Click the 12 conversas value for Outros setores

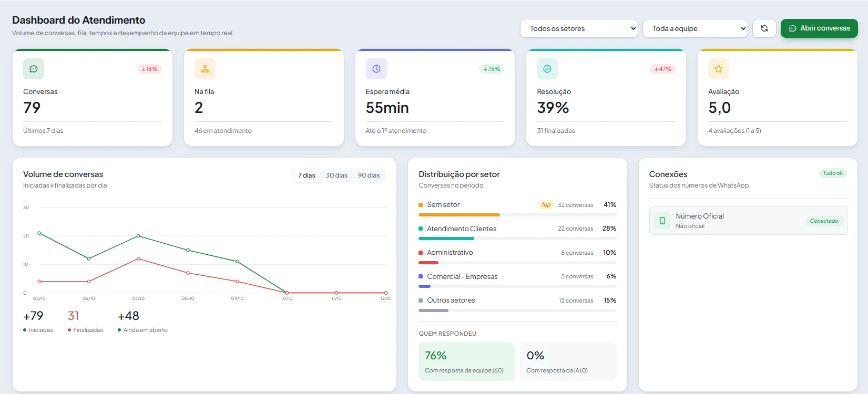tap(576, 300)
